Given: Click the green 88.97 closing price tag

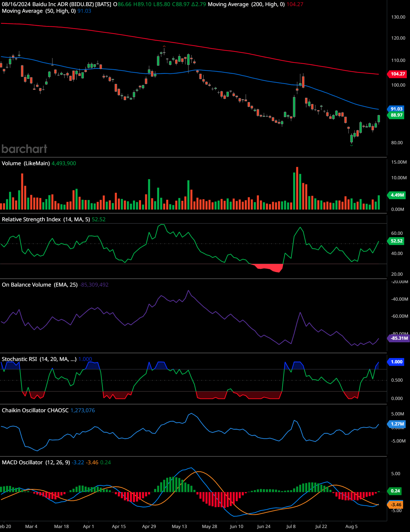Looking at the screenshot, I should click(396, 115).
